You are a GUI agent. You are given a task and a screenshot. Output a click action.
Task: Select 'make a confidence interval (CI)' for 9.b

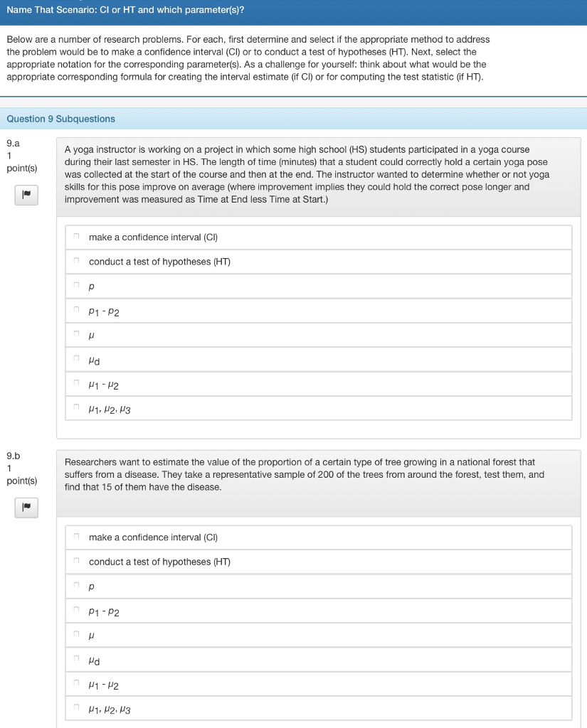pyautogui.click(x=76, y=535)
